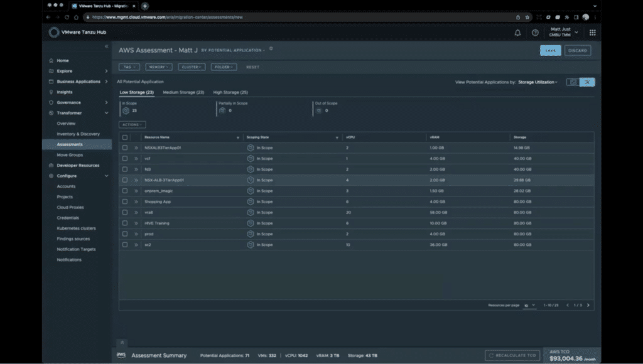Click the NSX-ALB-3TierApp01 resource name
Image resolution: width=643 pixels, height=364 pixels.
click(164, 180)
